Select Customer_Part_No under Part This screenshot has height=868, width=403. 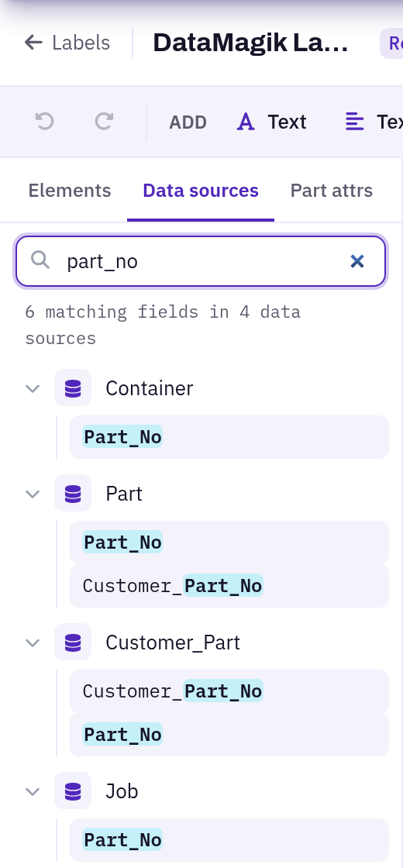click(229, 586)
